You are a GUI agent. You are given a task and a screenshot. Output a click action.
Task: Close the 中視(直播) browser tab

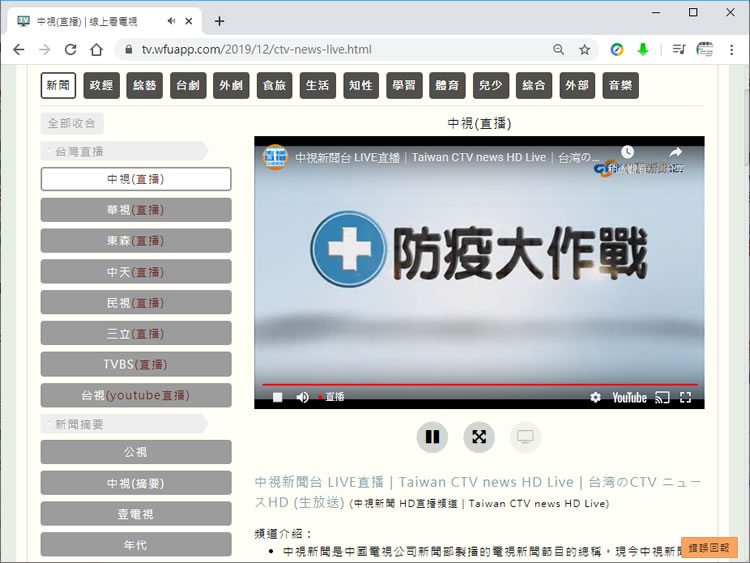coord(188,21)
